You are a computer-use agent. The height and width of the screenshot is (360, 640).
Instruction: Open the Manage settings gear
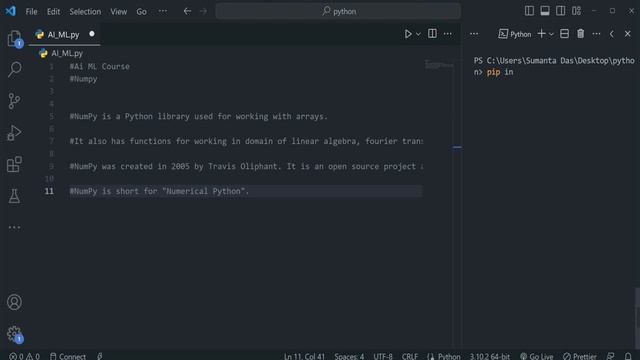pyautogui.click(x=14, y=334)
